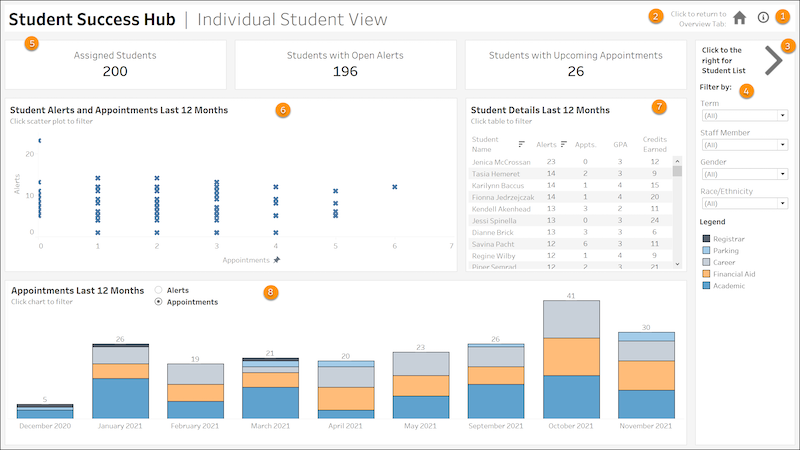800x450 pixels.
Task: Open the Staff Member filter dropdown
Action: 743,146
